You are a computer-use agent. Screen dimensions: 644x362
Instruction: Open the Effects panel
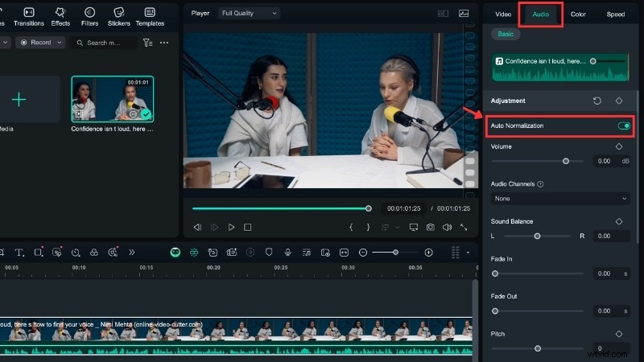60,17
